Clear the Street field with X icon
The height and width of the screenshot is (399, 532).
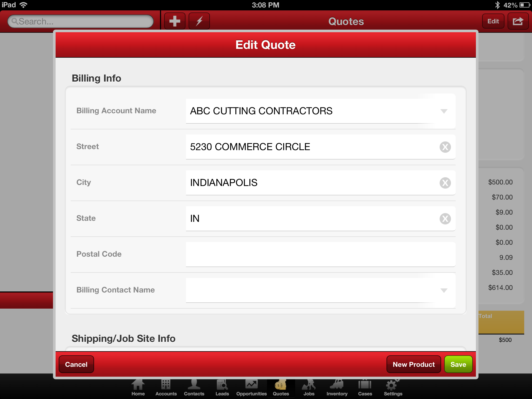tap(445, 147)
